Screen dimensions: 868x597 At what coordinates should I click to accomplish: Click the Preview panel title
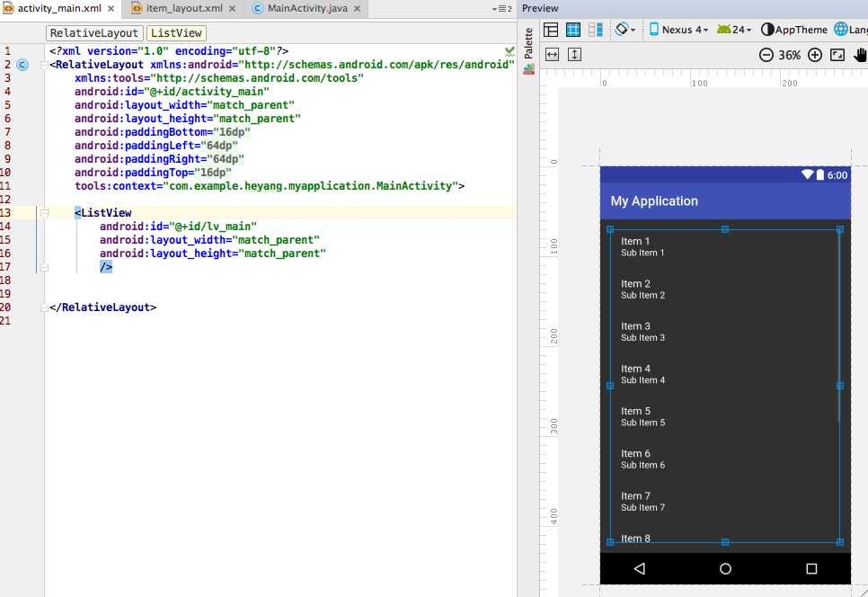[540, 8]
